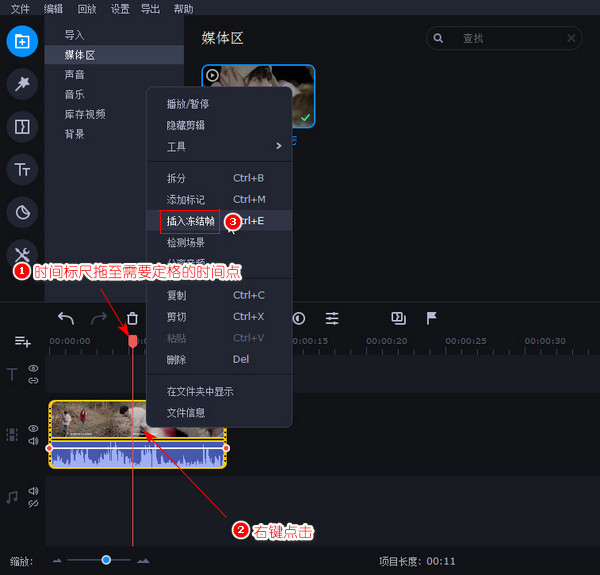Click the audio track music note icon

coord(12,497)
